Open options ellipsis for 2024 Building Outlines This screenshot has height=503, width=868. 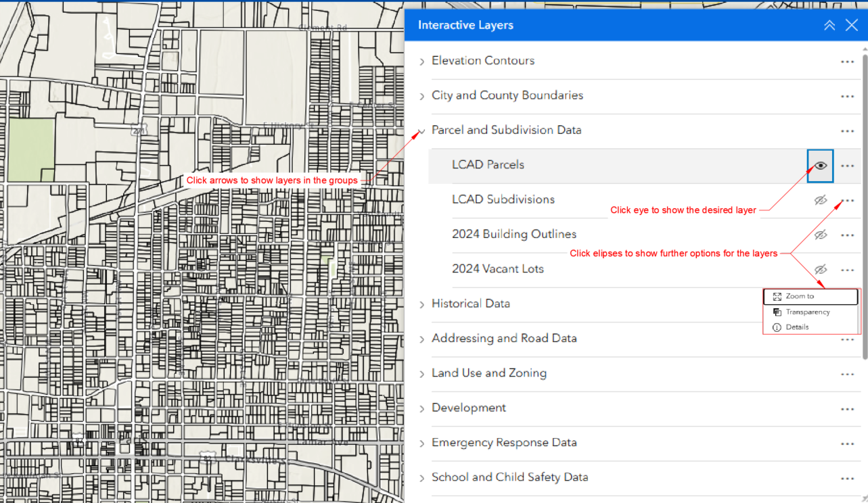[x=847, y=235]
